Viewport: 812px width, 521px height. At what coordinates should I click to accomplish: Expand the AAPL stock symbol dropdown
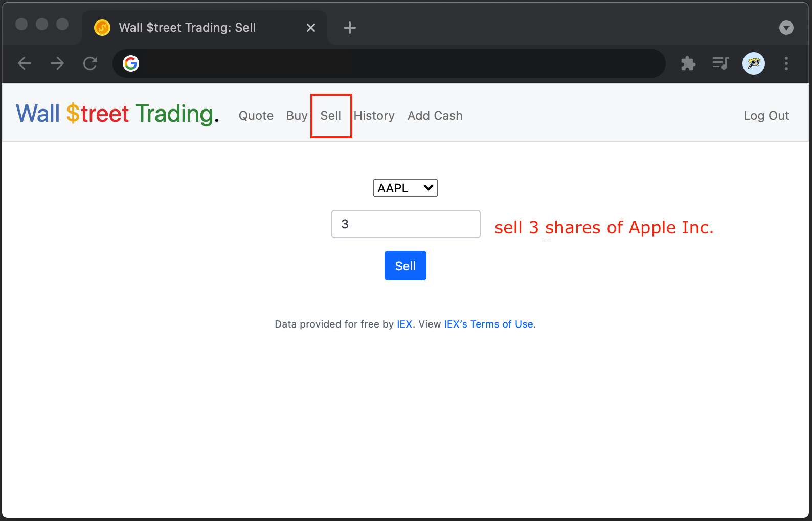coord(405,188)
